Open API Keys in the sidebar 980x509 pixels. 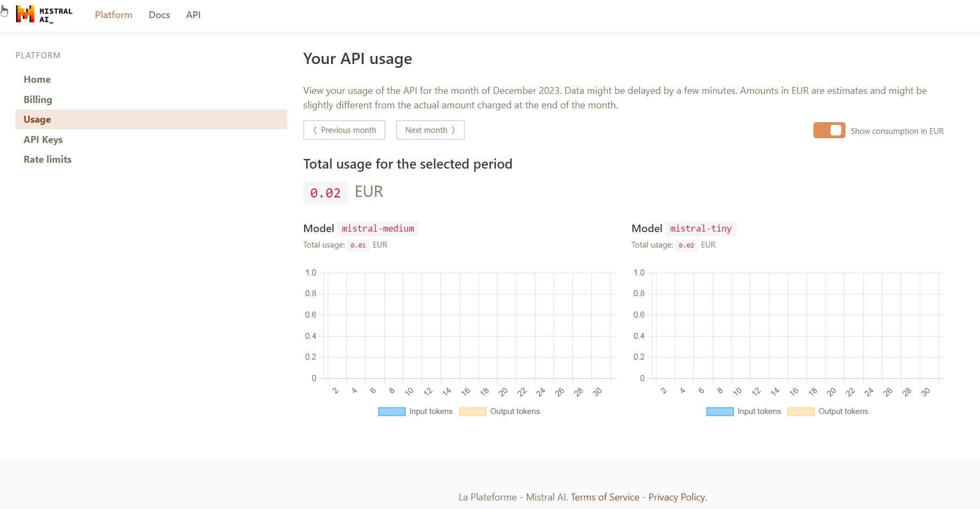pyautogui.click(x=43, y=140)
